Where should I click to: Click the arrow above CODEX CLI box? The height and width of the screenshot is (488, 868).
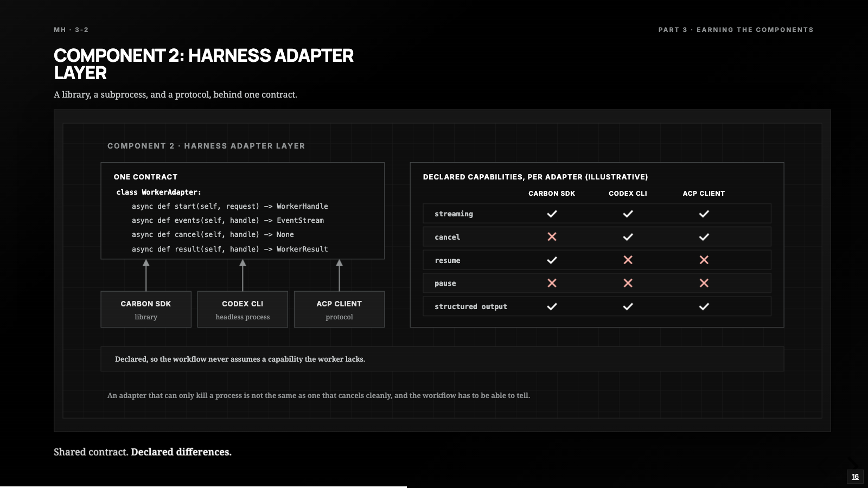tap(242, 275)
